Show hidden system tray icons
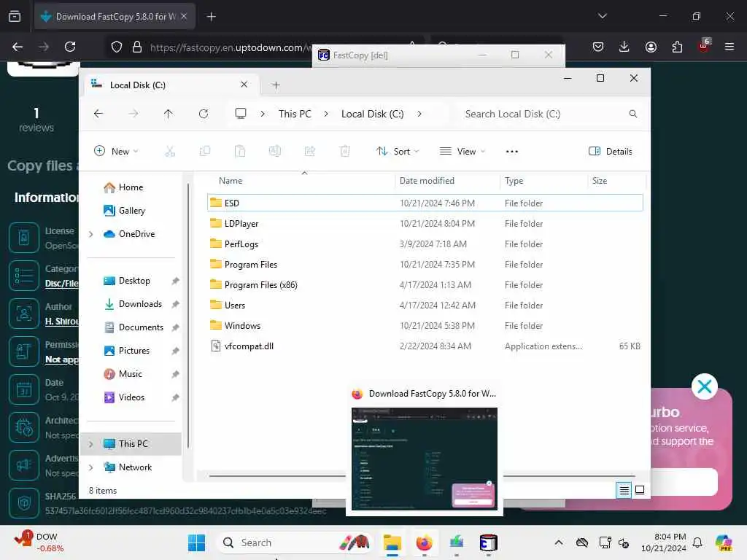The height and width of the screenshot is (560, 747). pos(559,542)
